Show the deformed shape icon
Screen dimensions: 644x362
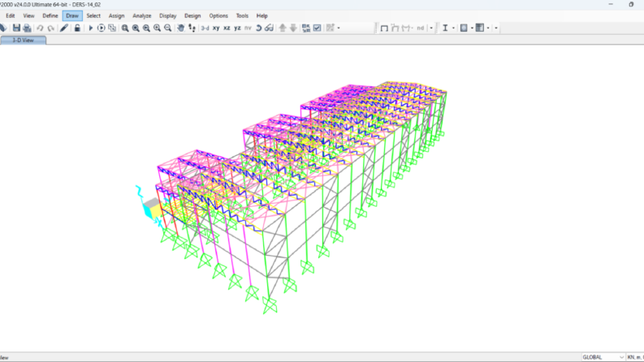[x=395, y=28]
